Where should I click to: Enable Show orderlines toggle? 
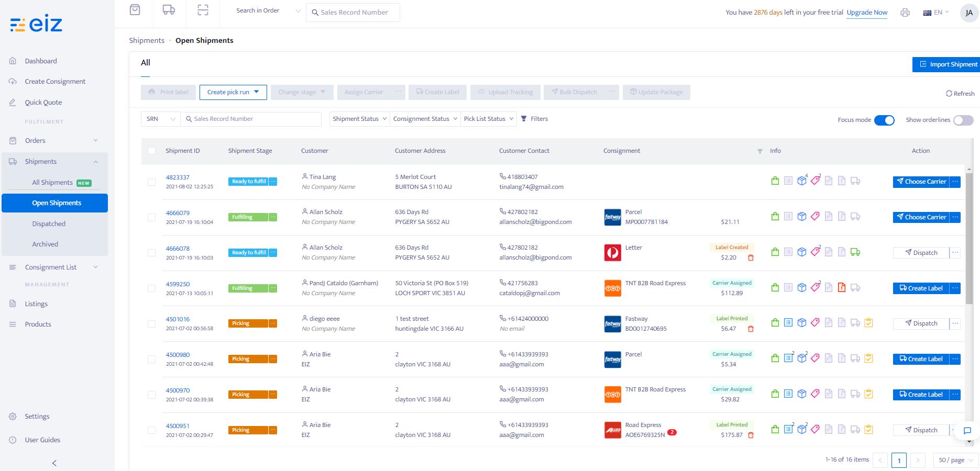tap(963, 120)
